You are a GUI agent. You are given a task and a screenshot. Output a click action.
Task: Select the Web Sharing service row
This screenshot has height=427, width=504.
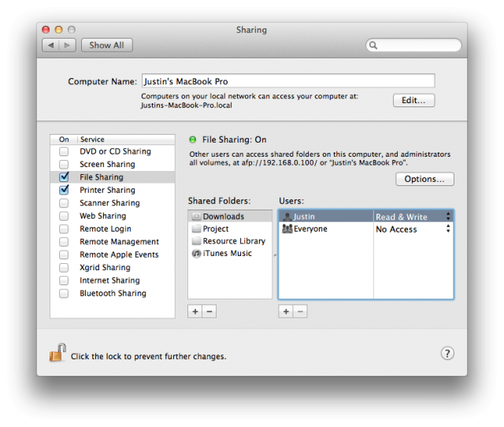point(113,216)
